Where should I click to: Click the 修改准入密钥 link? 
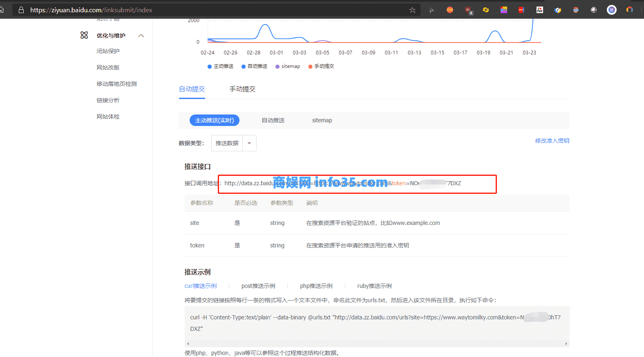tap(552, 141)
